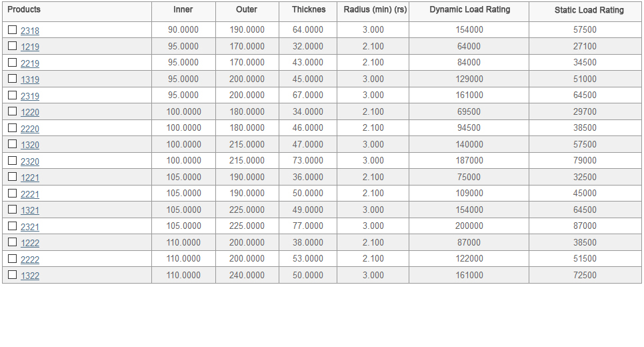Tick the checkbox next to 1219
644x347 pixels.
pos(13,46)
